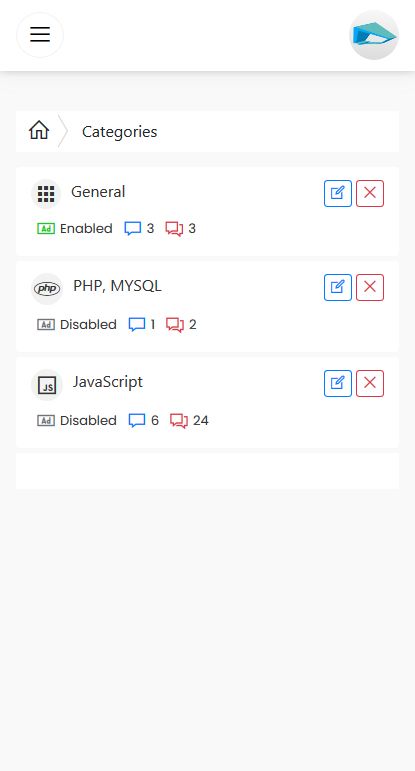Edit the PHP, MYSQL category

(338, 287)
